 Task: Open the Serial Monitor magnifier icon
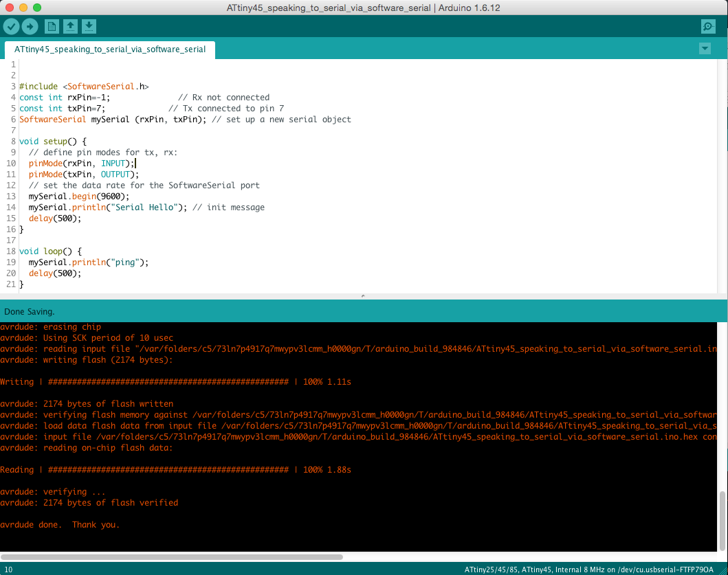[x=708, y=27]
